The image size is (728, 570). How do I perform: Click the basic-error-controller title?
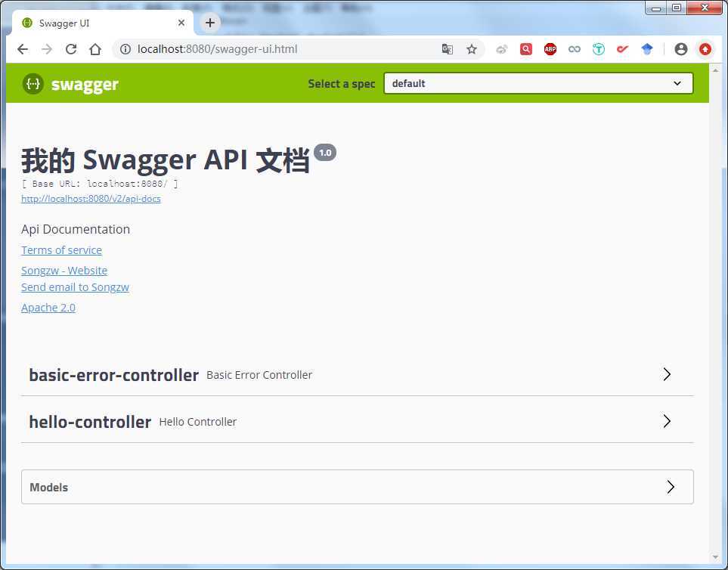point(113,375)
